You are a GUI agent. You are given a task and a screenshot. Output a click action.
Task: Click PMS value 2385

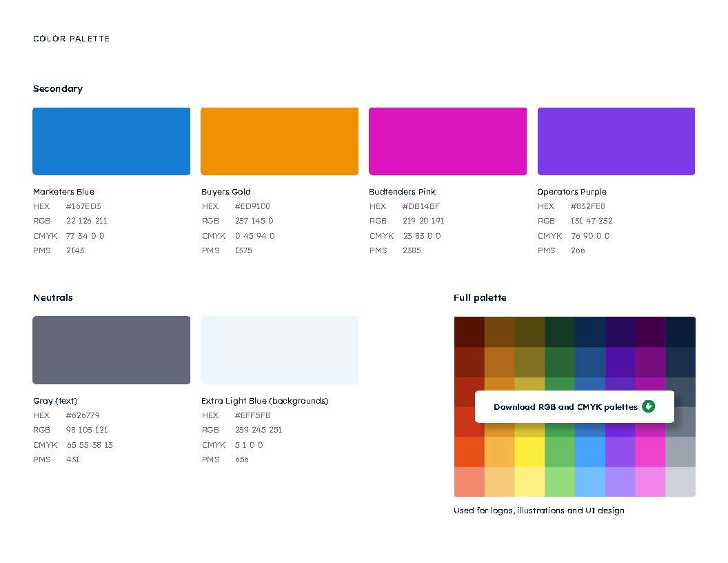(412, 250)
